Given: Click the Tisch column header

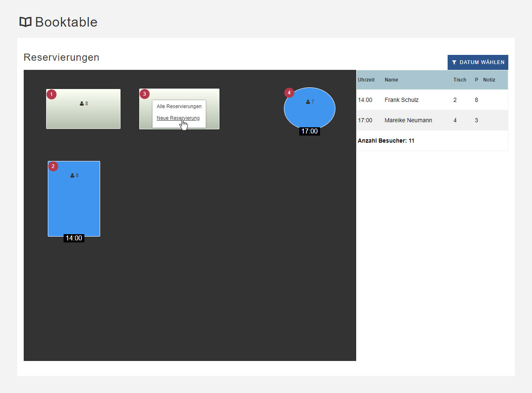Looking at the screenshot, I should click(460, 80).
